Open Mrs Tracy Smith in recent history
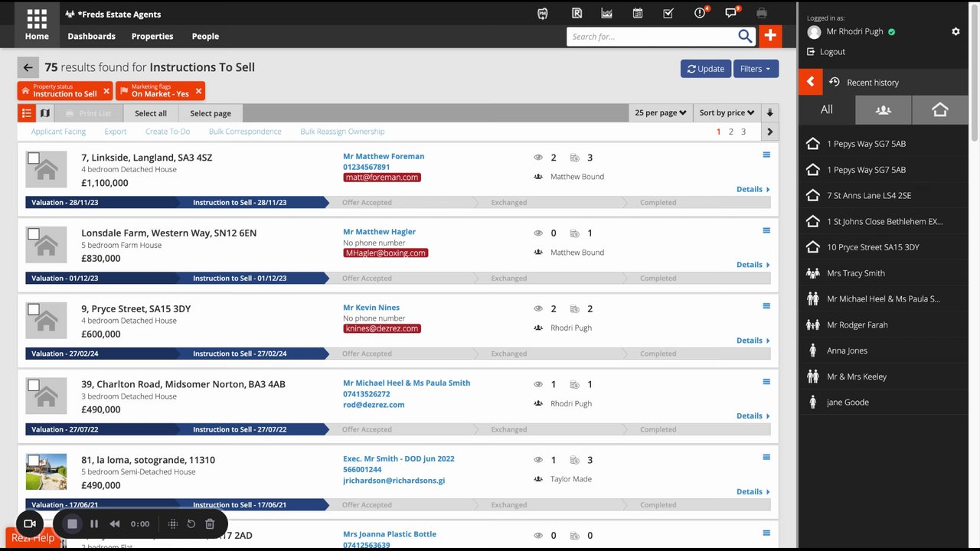 pyautogui.click(x=856, y=273)
